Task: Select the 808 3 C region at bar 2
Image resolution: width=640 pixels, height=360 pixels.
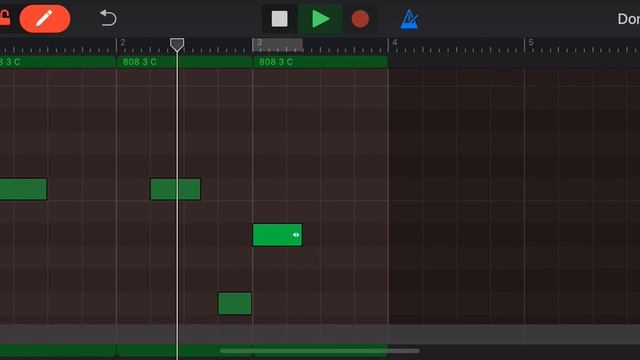Action: pos(184,62)
